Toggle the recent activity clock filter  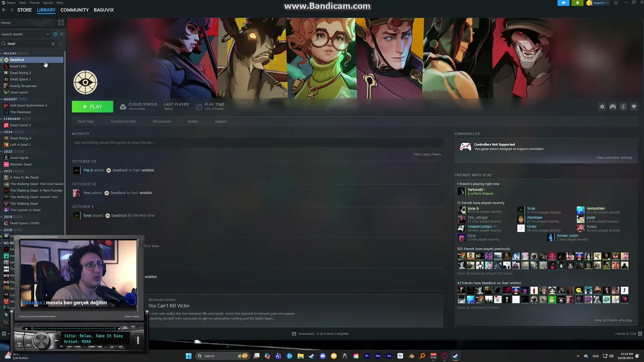pyautogui.click(x=55, y=34)
